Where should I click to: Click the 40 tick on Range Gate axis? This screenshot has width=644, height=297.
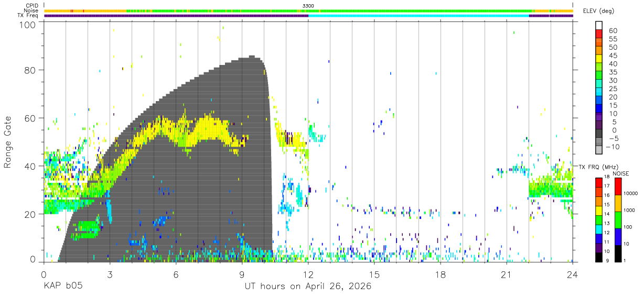(31, 166)
